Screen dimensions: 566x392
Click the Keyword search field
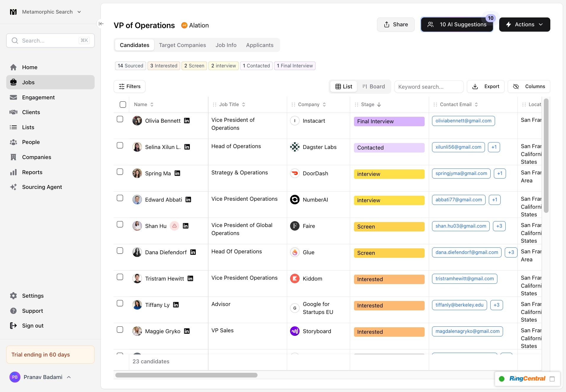pyautogui.click(x=428, y=87)
